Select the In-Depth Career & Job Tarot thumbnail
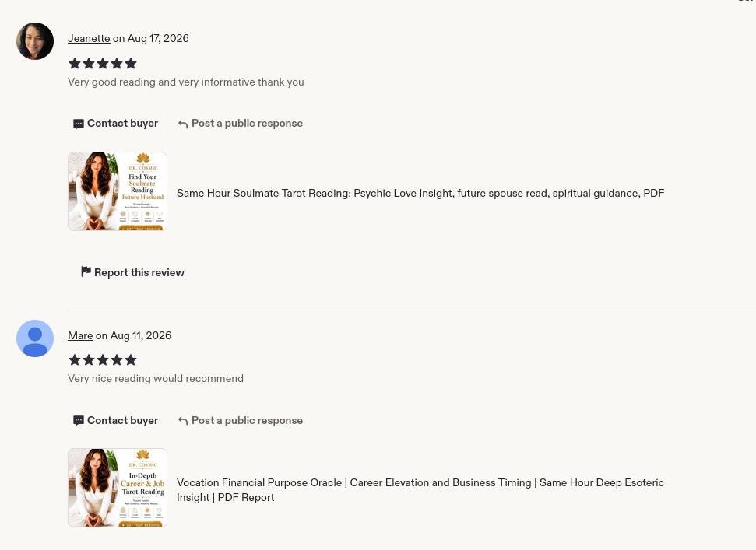The height and width of the screenshot is (550, 756). tap(117, 488)
